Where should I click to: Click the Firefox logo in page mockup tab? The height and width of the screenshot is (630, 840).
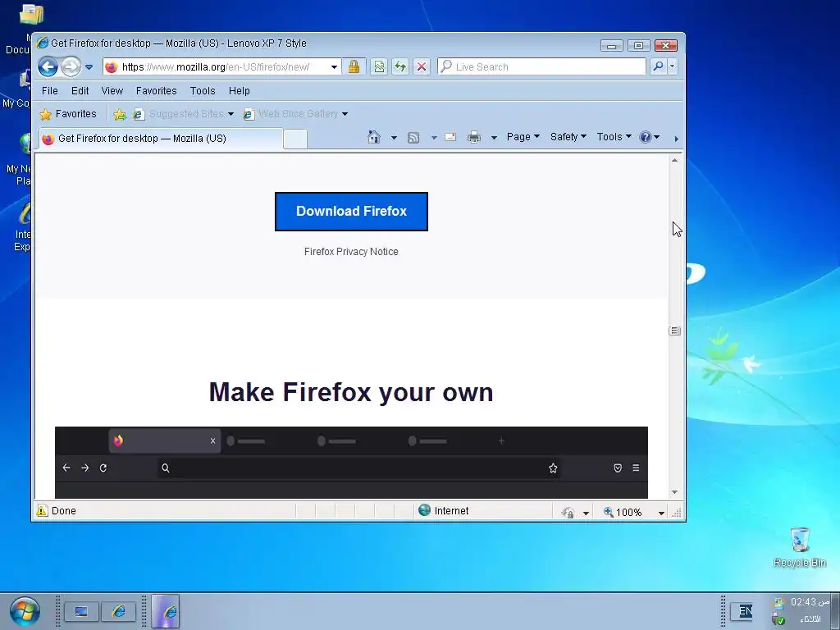[118, 441]
